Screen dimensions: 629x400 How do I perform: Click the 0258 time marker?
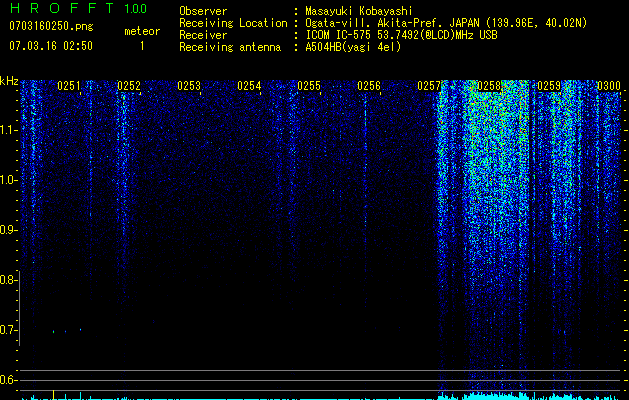489,86
